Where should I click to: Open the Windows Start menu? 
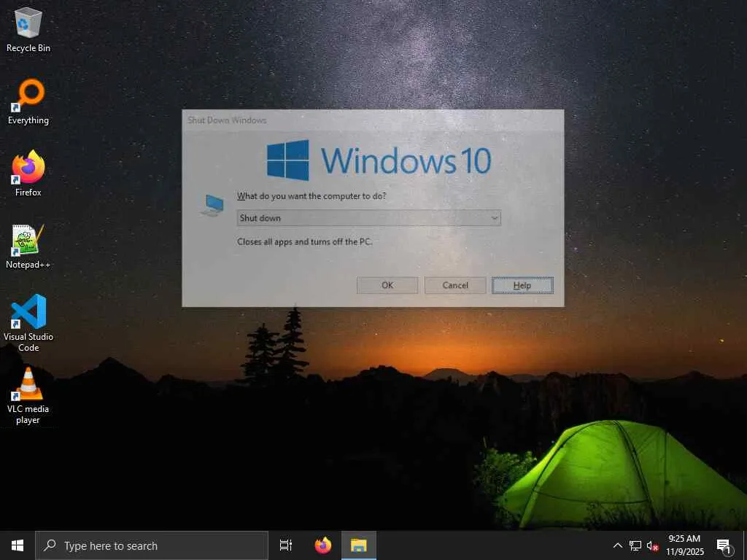tap(18, 545)
